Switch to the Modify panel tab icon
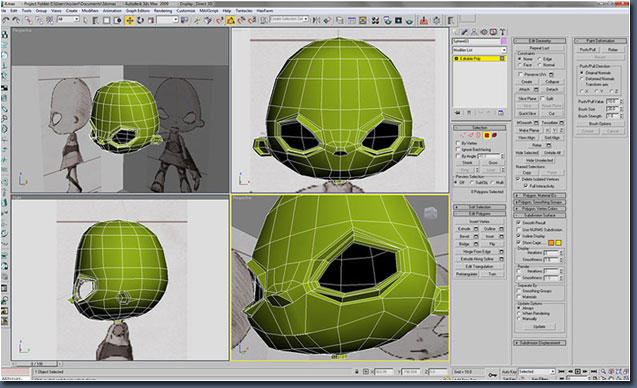The image size is (637, 388). 464,32
